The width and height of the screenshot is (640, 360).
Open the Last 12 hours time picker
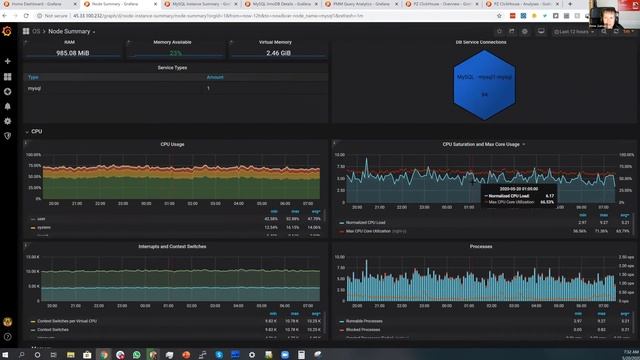pos(574,31)
